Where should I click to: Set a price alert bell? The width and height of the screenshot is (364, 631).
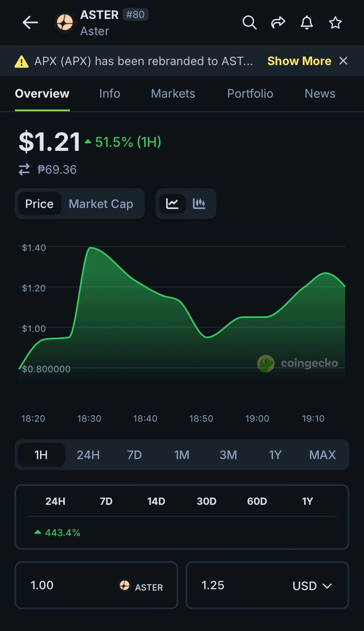[x=307, y=23]
